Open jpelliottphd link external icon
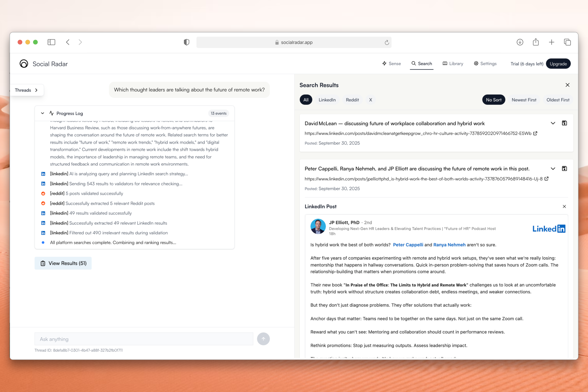The width and height of the screenshot is (588, 392). tap(546, 179)
